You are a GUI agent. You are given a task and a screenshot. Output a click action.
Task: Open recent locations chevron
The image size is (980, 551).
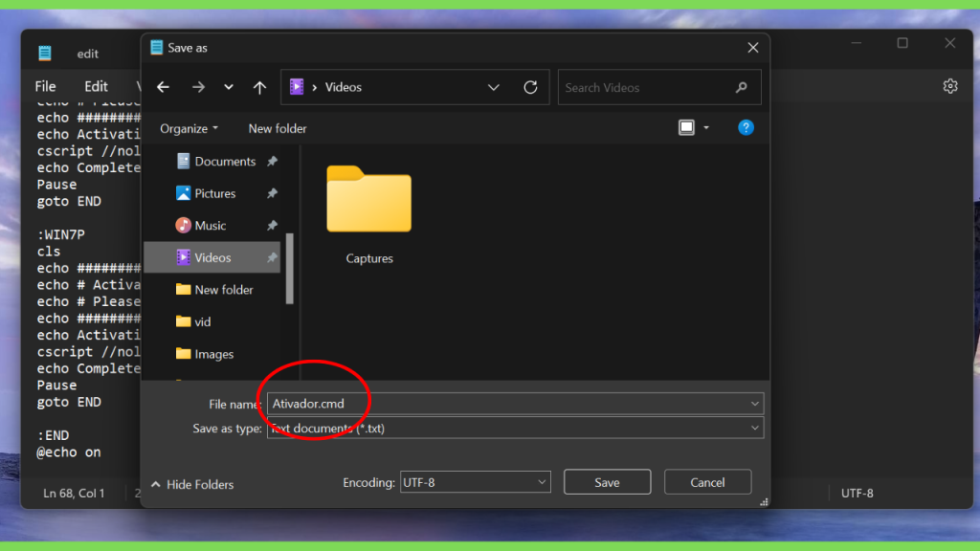(229, 87)
